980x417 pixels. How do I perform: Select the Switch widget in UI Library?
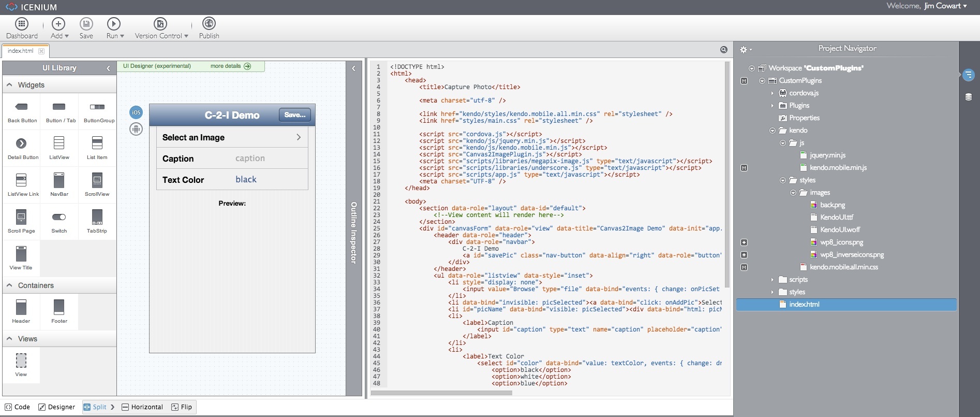59,218
